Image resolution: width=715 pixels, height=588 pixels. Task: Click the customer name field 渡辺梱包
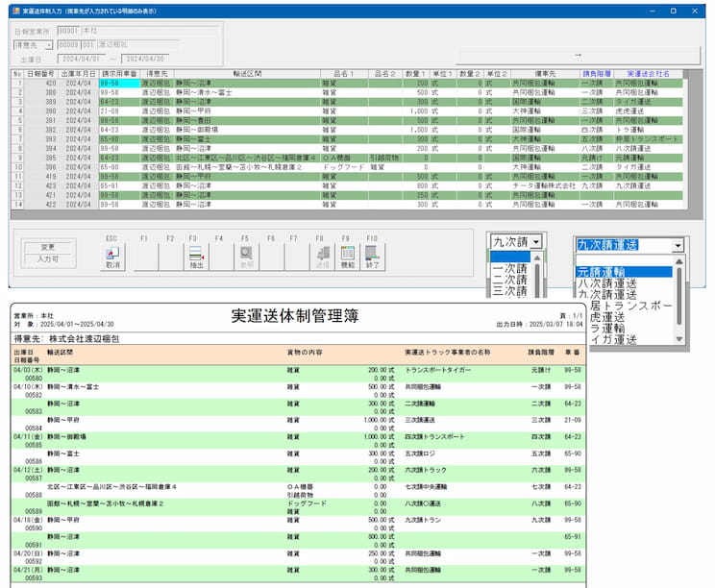[x=138, y=44]
